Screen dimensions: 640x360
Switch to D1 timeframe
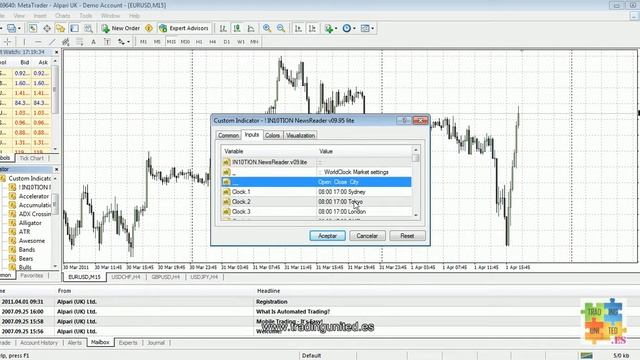click(227, 42)
